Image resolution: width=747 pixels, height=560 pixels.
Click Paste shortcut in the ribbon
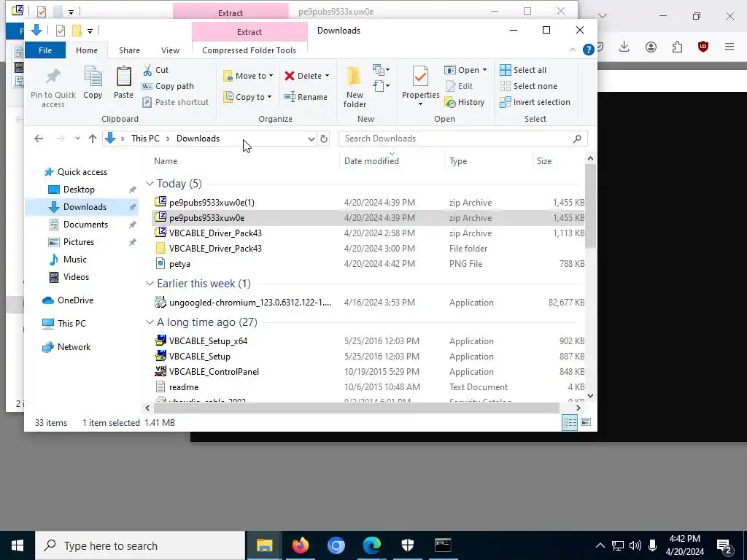tap(176, 102)
